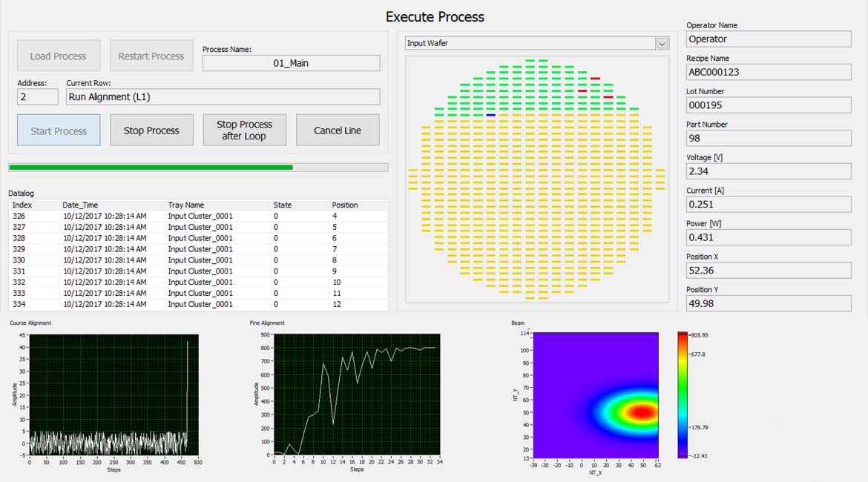
Task: Click the Stop Process button
Action: point(151,129)
